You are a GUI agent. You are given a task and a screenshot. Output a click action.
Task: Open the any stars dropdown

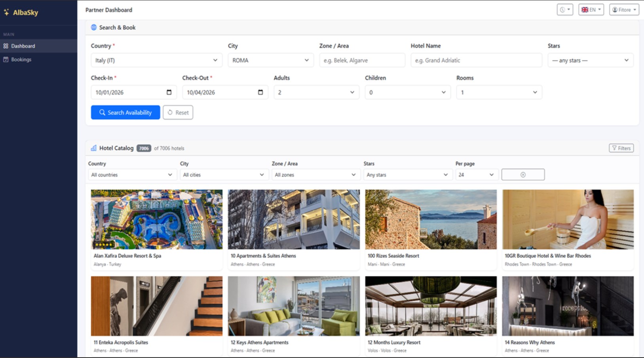[x=591, y=60]
